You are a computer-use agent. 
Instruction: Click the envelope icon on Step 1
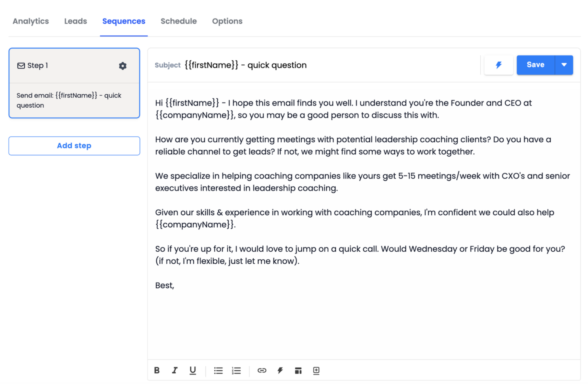pyautogui.click(x=21, y=65)
